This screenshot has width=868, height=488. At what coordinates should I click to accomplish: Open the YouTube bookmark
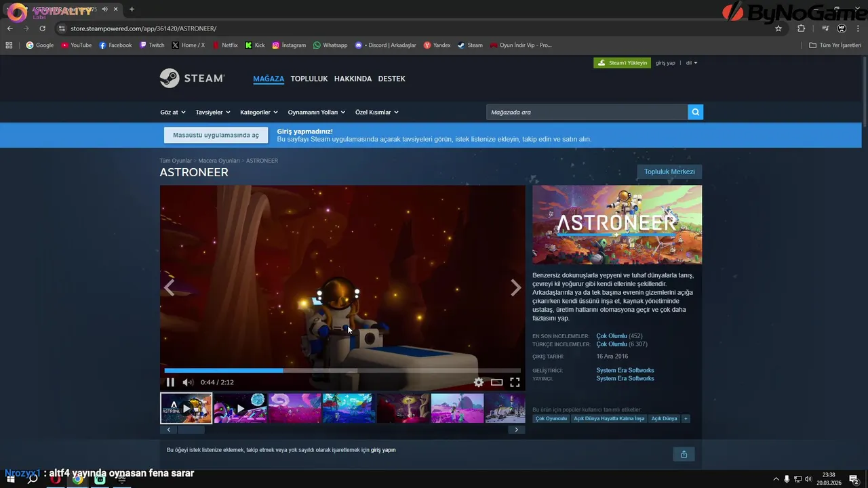76,45
